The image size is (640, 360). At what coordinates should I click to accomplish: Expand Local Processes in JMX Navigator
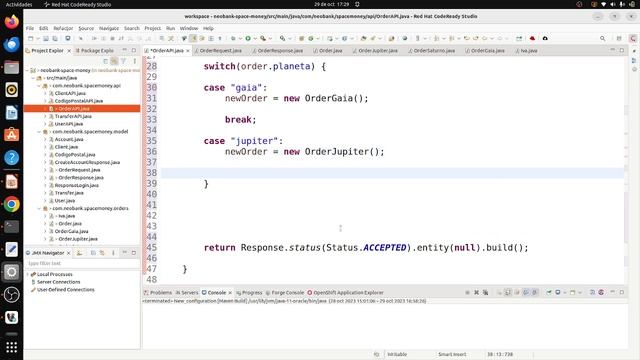click(x=27, y=274)
